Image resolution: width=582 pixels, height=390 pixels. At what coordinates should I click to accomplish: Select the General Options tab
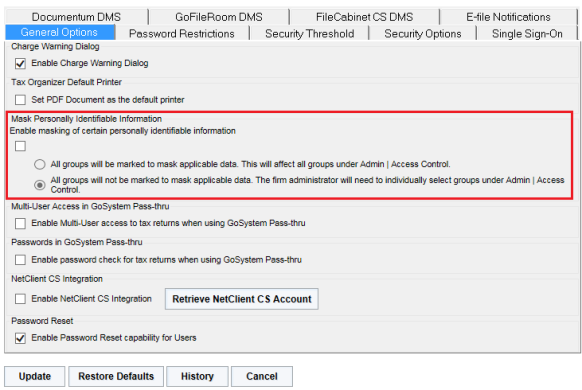coord(59,32)
